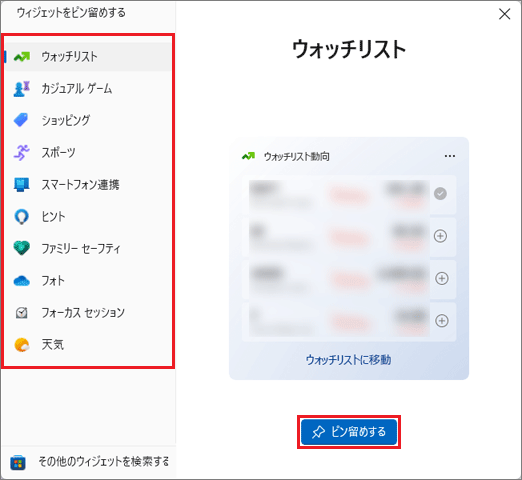
Task: Open three-dot menu on the watchlist card
Action: (450, 156)
